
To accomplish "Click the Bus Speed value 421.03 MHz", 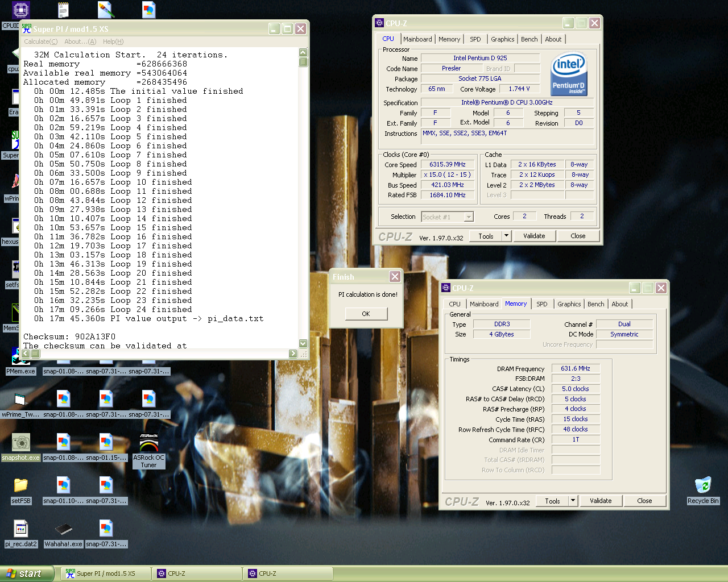I will 448,185.
